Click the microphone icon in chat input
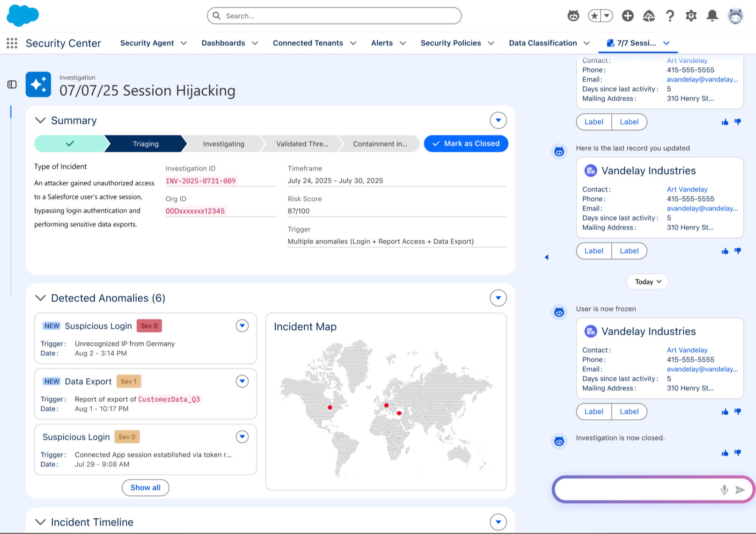The width and height of the screenshot is (756, 534). [x=724, y=490]
